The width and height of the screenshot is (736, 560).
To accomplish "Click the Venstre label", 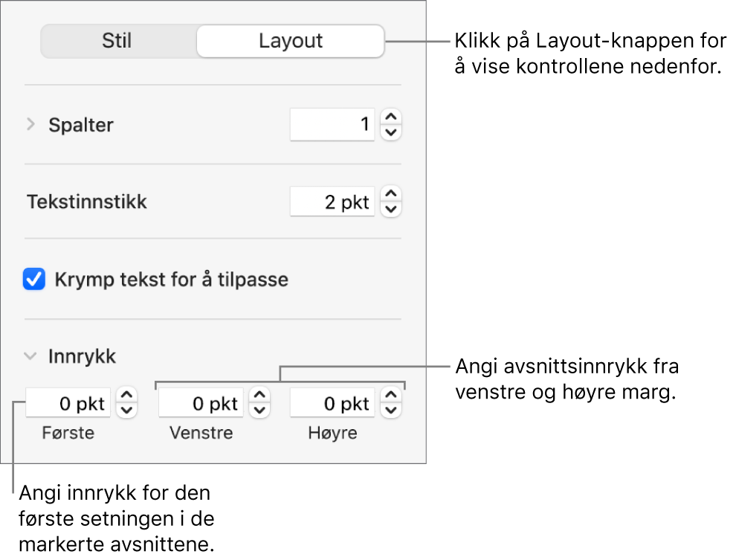I will tap(201, 433).
